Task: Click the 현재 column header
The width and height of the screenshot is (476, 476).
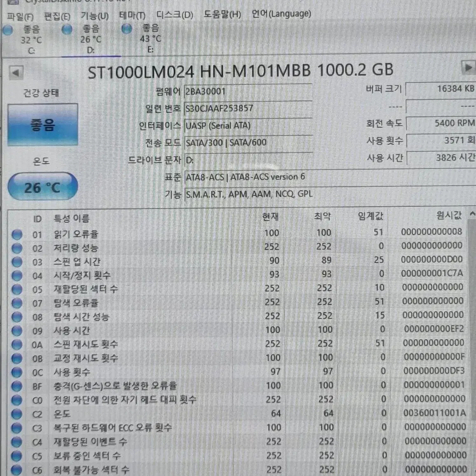Action: pos(270,217)
